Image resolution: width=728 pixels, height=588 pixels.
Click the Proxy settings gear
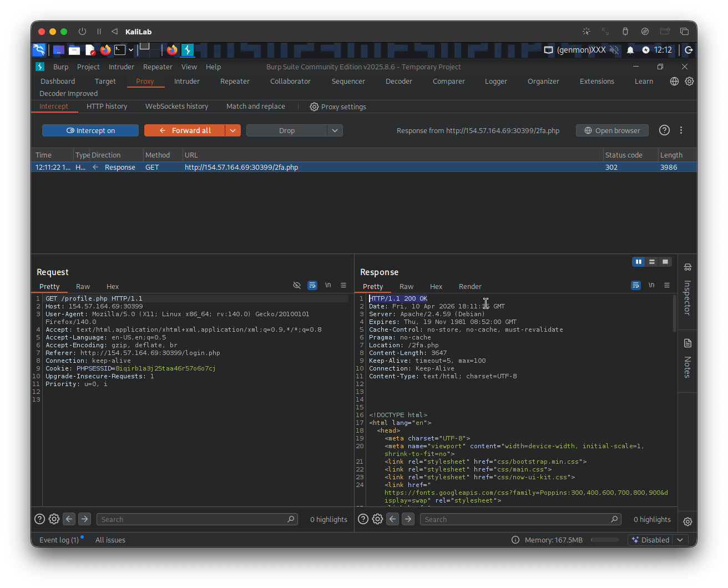tap(314, 107)
